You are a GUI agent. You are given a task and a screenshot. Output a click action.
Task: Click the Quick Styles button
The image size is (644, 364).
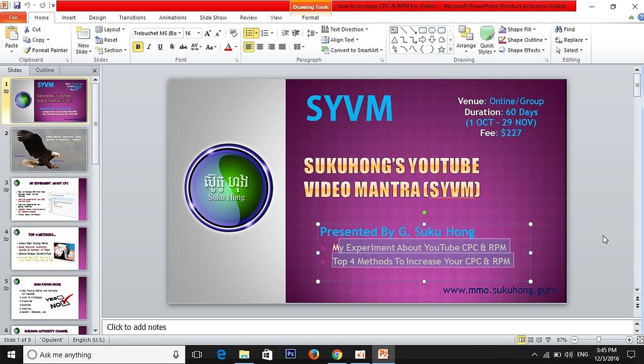[x=487, y=40]
